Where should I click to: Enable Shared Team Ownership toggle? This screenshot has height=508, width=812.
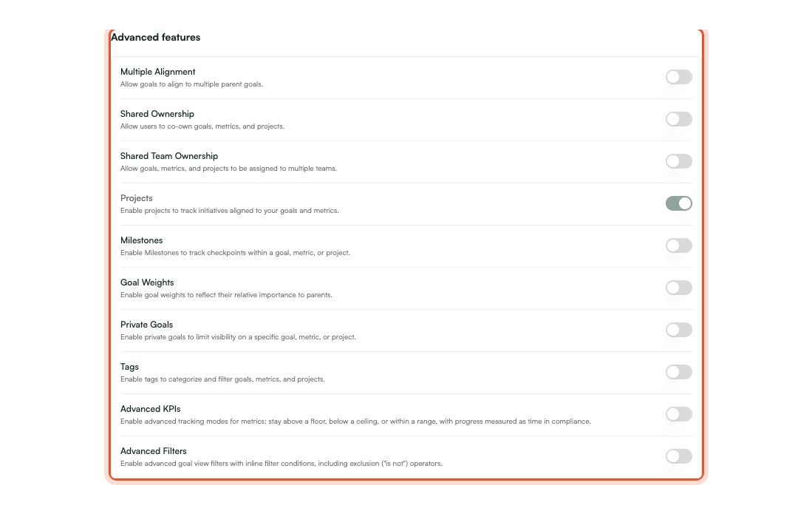coord(678,161)
